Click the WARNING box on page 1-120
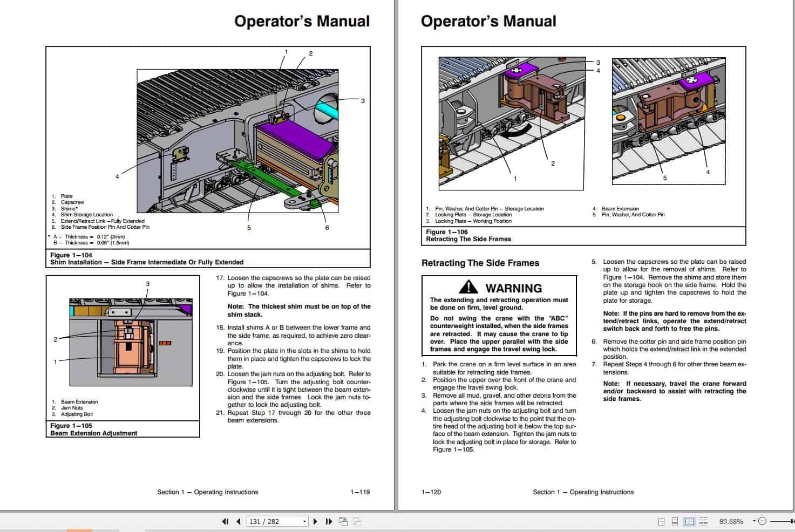This screenshot has width=795, height=532. pyautogui.click(x=498, y=316)
